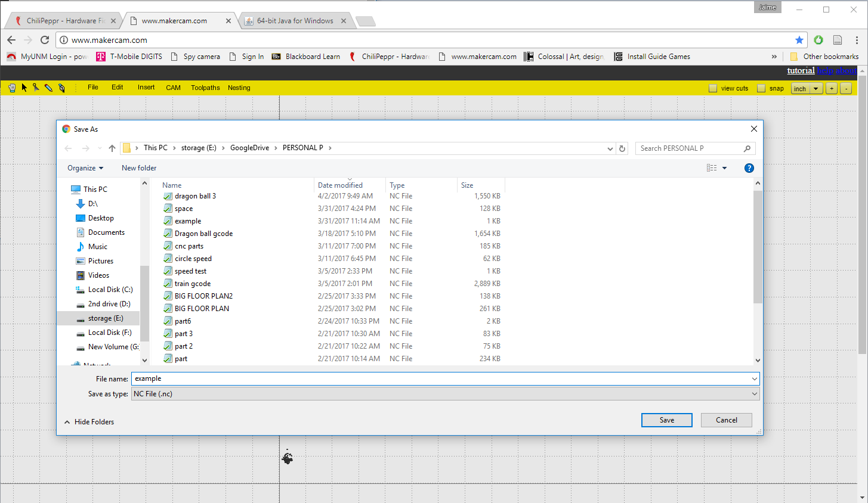Switch to the 64-bit Java for Windows tab
This screenshot has height=503, width=868.
pos(295,21)
